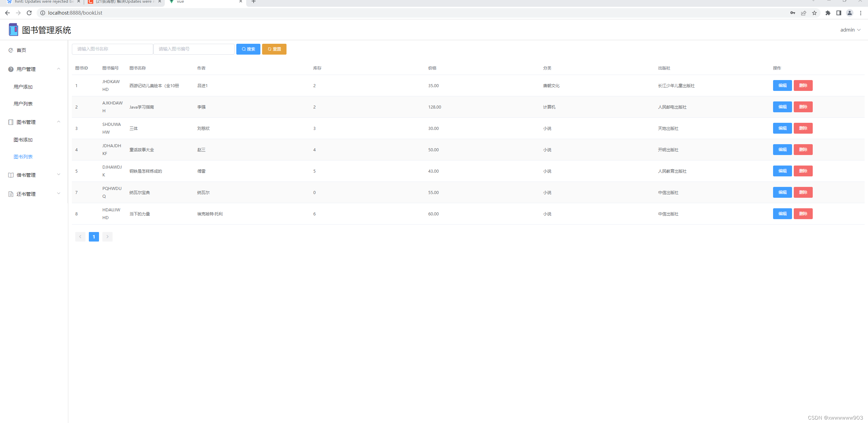Click 删除 for Java学习指南 row

tap(803, 107)
